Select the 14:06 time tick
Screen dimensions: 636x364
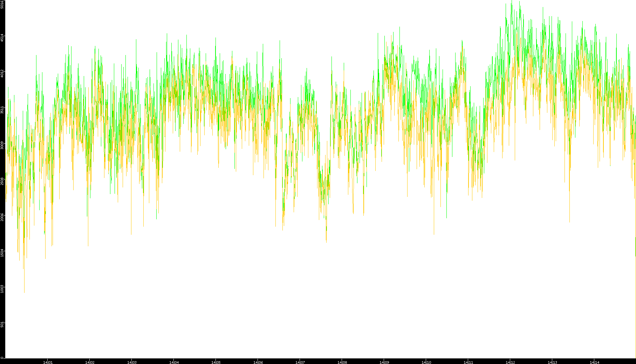258,362
